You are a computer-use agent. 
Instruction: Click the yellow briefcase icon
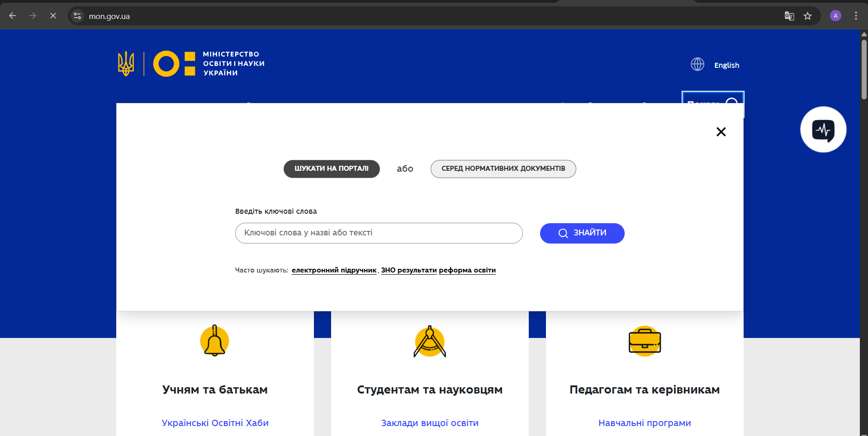tap(645, 341)
